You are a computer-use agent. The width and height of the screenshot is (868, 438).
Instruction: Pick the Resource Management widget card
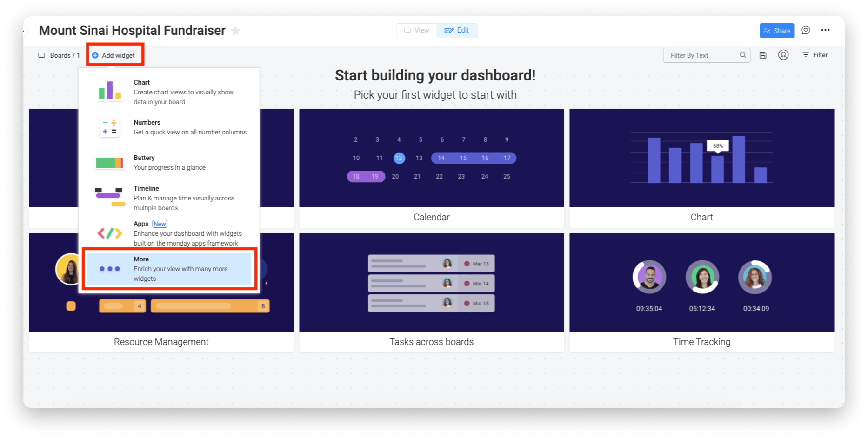click(x=161, y=293)
